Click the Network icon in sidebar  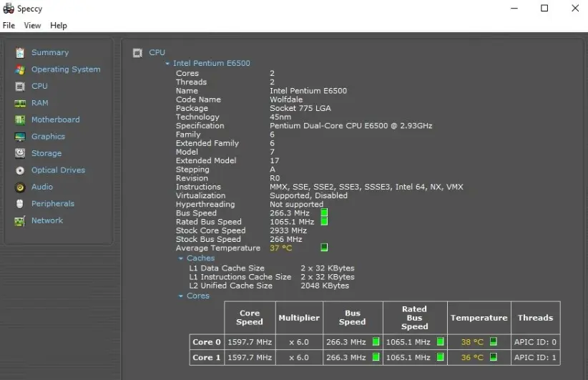click(20, 221)
